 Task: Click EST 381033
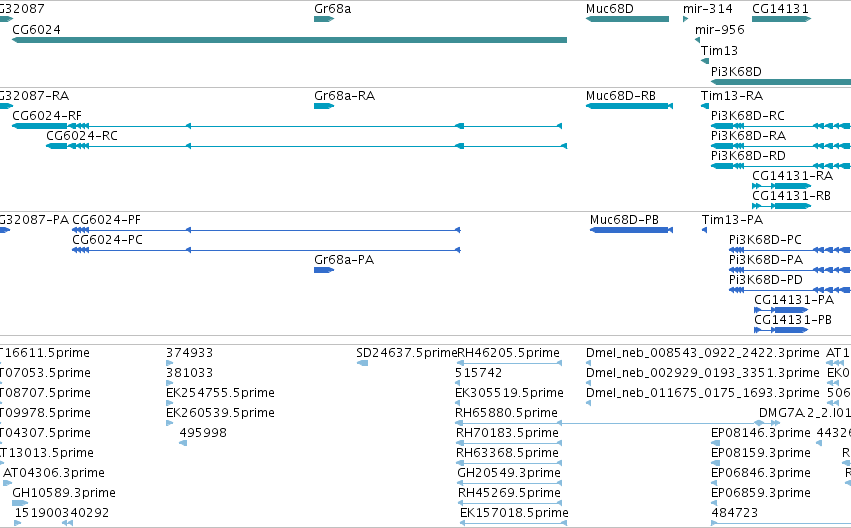click(x=189, y=373)
